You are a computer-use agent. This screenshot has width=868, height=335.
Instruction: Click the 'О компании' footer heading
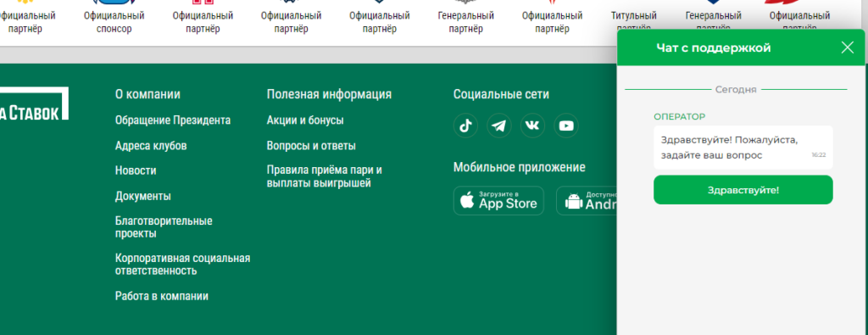tap(147, 94)
